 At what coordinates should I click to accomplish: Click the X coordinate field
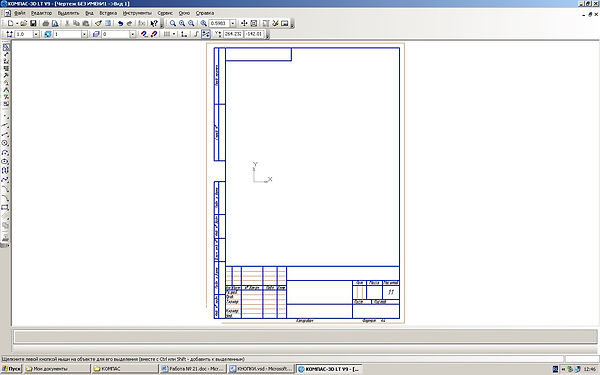click(x=233, y=34)
